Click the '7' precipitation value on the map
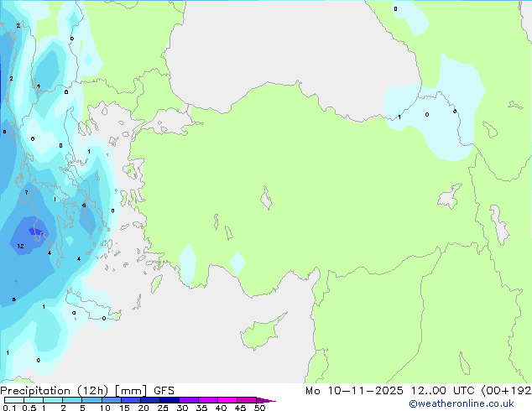This screenshot has height=411, width=532. pos(27,193)
